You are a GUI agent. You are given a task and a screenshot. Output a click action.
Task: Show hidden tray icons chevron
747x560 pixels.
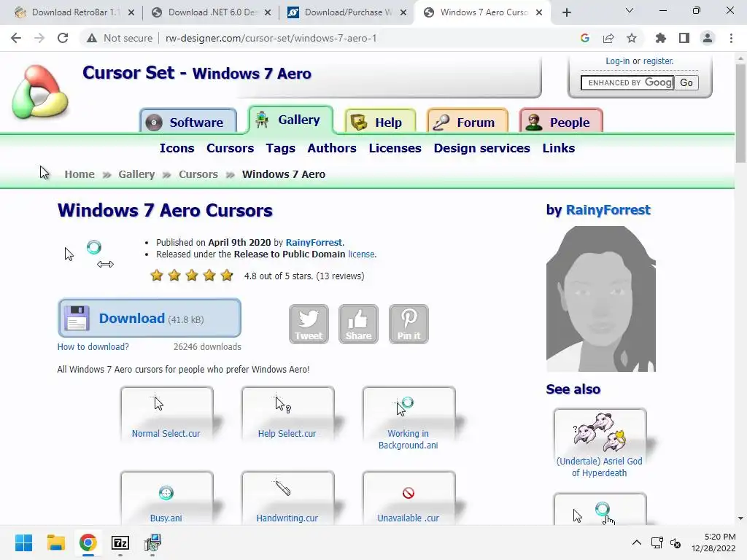click(636, 542)
